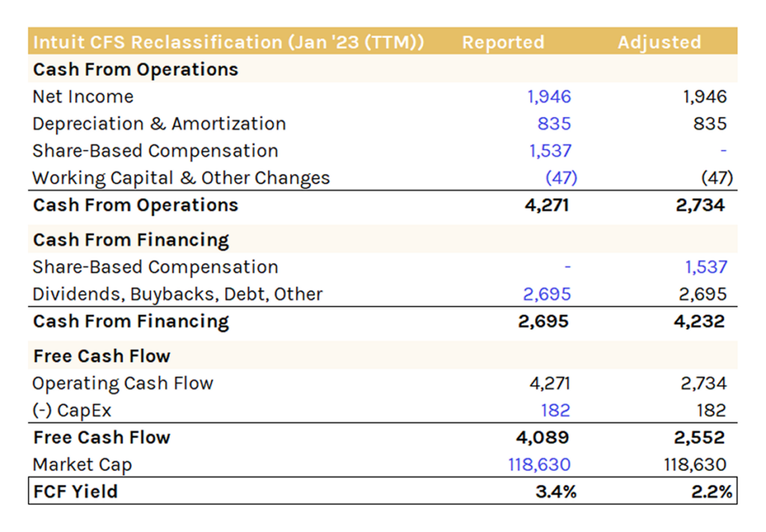The image size is (766, 532).
Task: Select the reported Market Cap value 118,630
Action: [539, 465]
